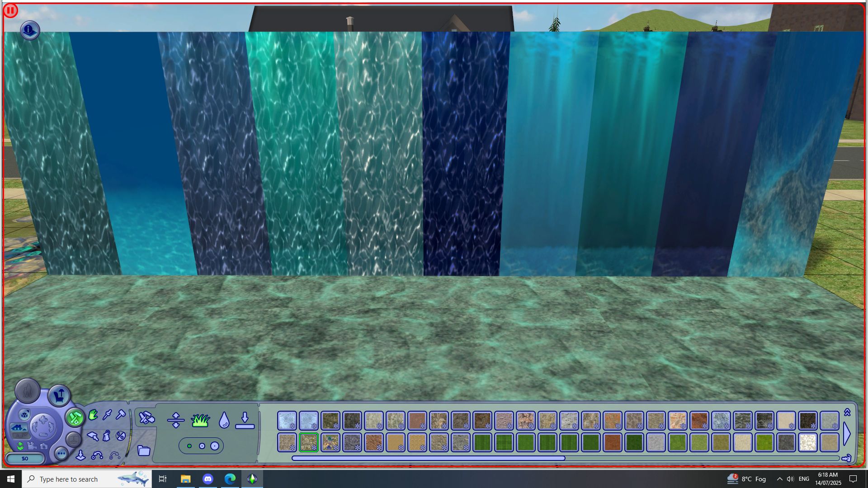Open Task View on taskbar

(163, 479)
